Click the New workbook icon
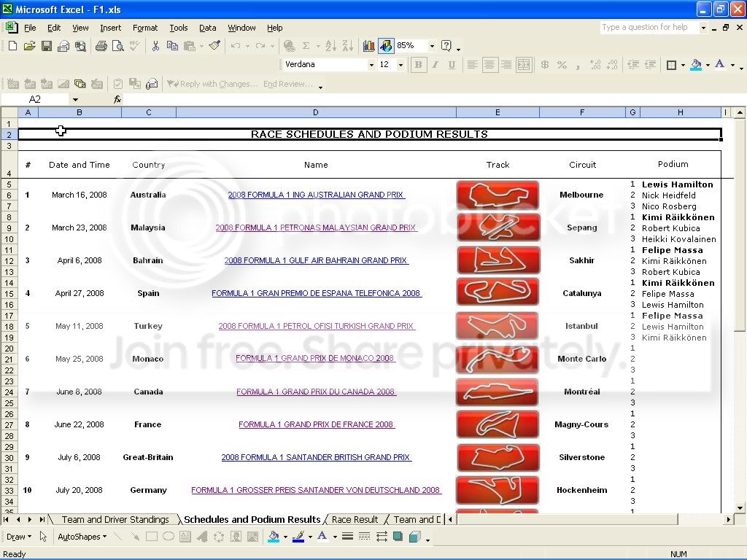The width and height of the screenshot is (747, 560). point(13,46)
